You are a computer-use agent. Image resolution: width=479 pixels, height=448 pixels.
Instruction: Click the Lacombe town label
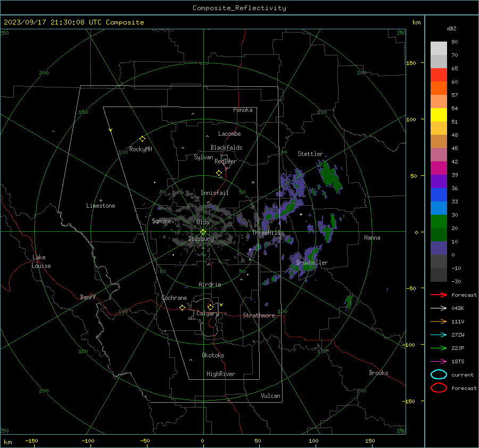pyautogui.click(x=229, y=134)
